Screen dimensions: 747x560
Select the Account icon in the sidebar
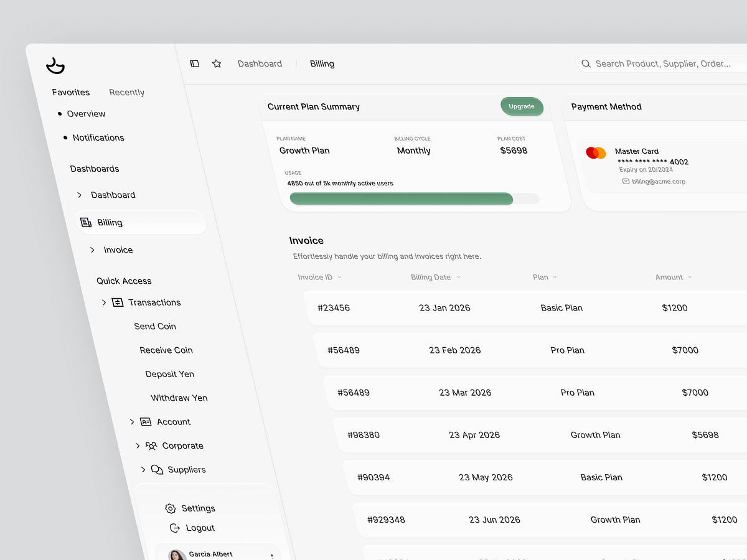(x=145, y=421)
